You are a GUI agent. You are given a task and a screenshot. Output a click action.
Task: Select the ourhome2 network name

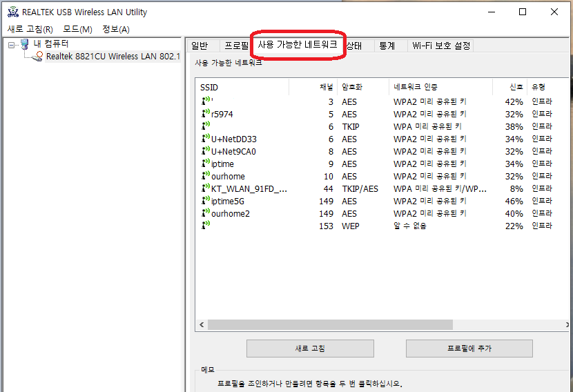coord(231,214)
